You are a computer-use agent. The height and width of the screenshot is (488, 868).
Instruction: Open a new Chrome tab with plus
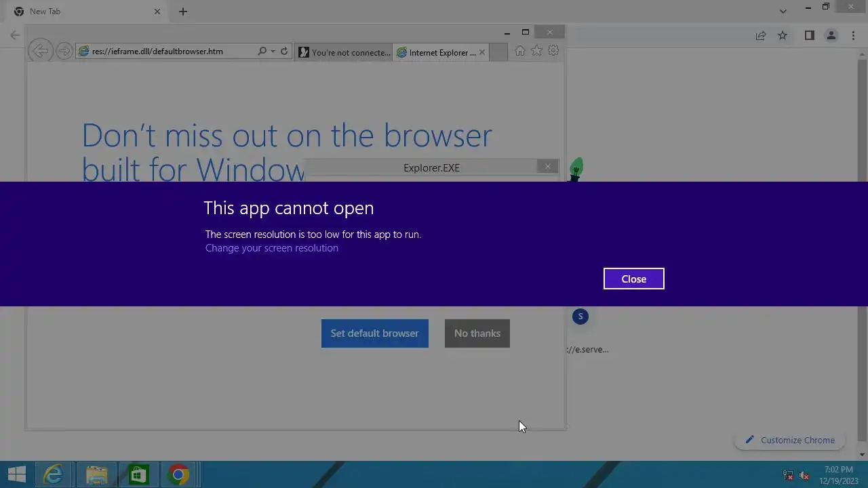(183, 12)
